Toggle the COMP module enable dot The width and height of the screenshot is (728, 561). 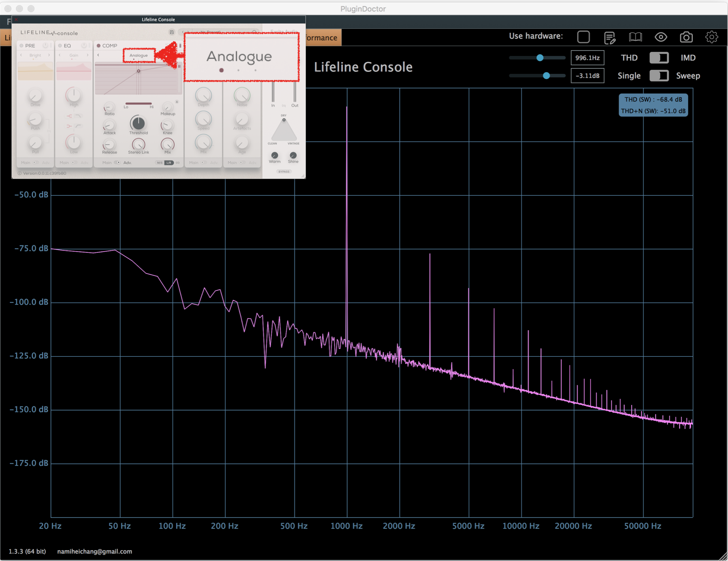[x=98, y=45]
